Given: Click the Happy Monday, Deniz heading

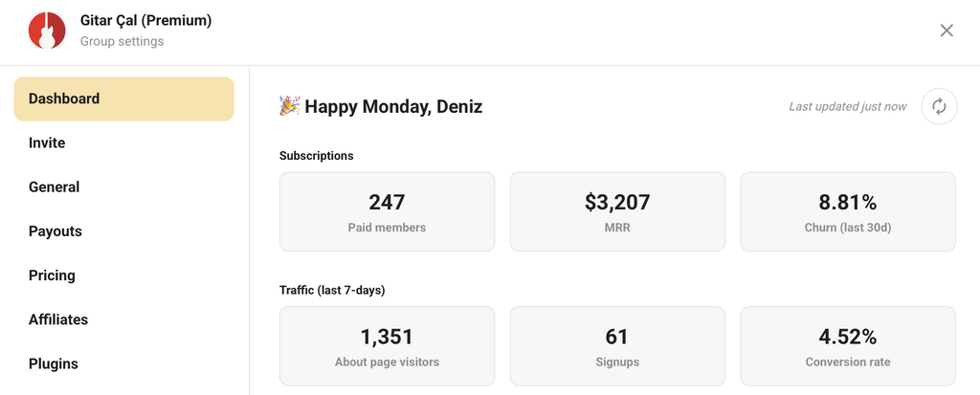Looking at the screenshot, I should [x=393, y=107].
